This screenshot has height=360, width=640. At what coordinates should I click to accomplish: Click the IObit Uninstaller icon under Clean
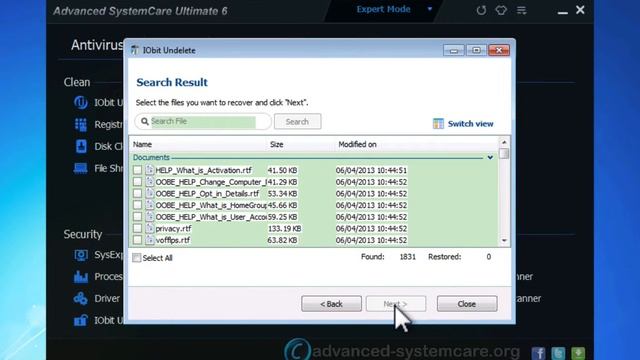pyautogui.click(x=81, y=102)
